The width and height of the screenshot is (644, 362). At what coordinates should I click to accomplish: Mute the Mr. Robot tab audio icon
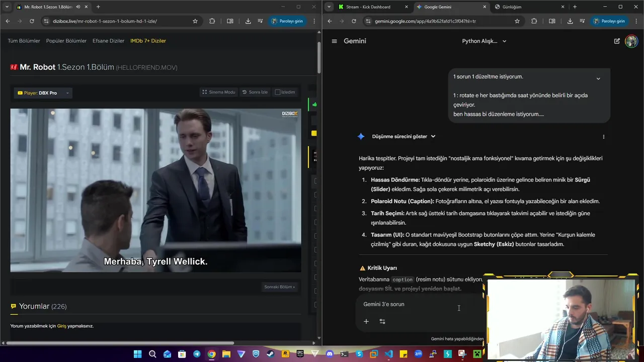pos(77,7)
